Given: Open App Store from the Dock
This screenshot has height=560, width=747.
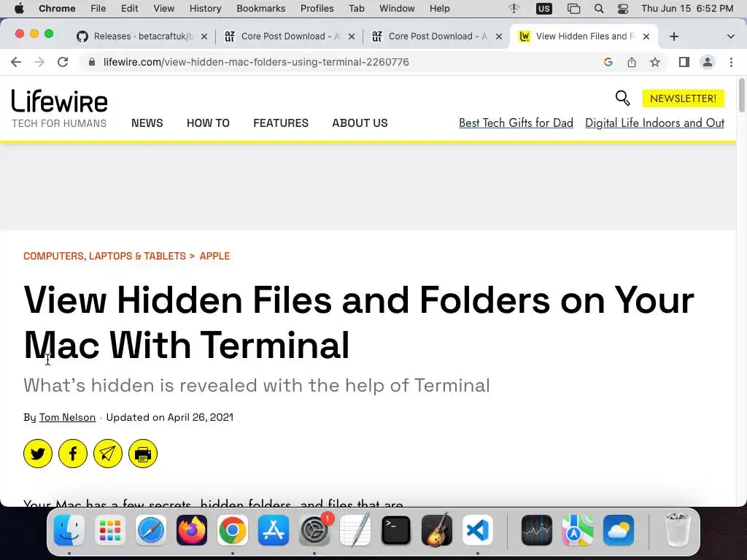Looking at the screenshot, I should tap(274, 530).
